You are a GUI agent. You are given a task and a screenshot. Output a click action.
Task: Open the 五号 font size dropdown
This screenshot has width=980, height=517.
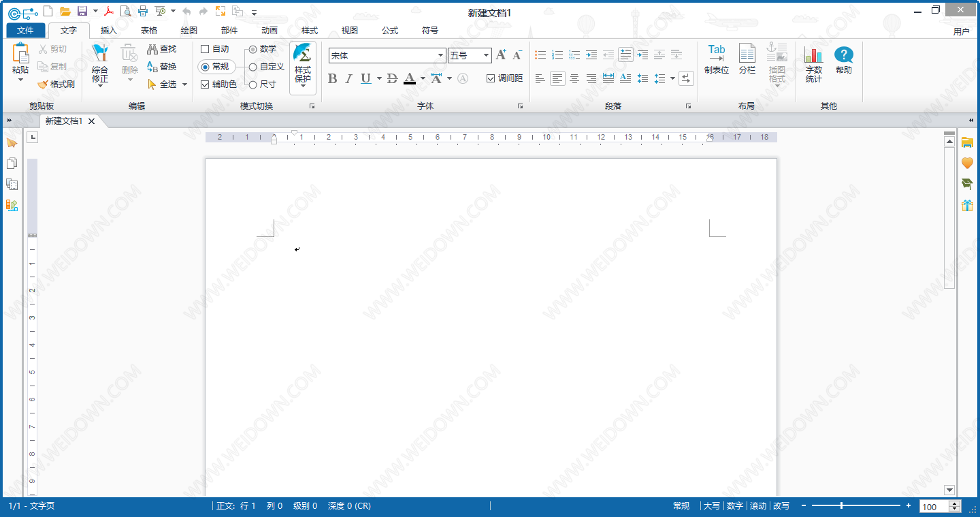pyautogui.click(x=487, y=56)
